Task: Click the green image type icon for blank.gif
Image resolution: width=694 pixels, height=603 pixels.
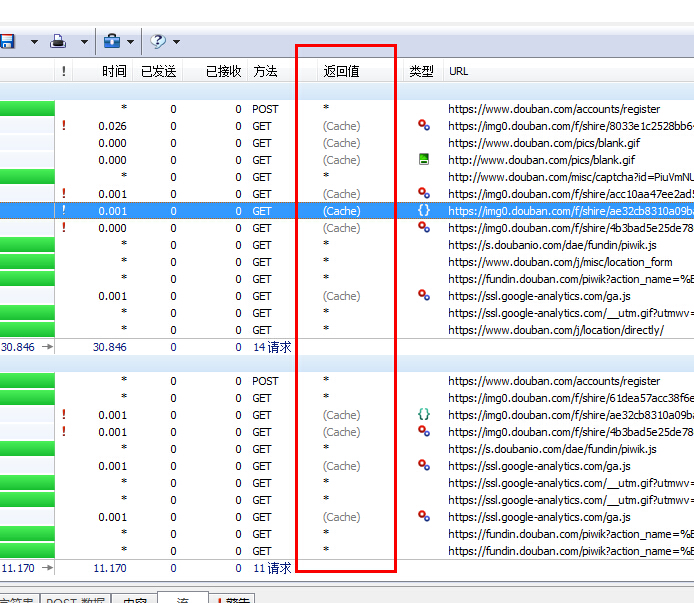Action: [424, 160]
